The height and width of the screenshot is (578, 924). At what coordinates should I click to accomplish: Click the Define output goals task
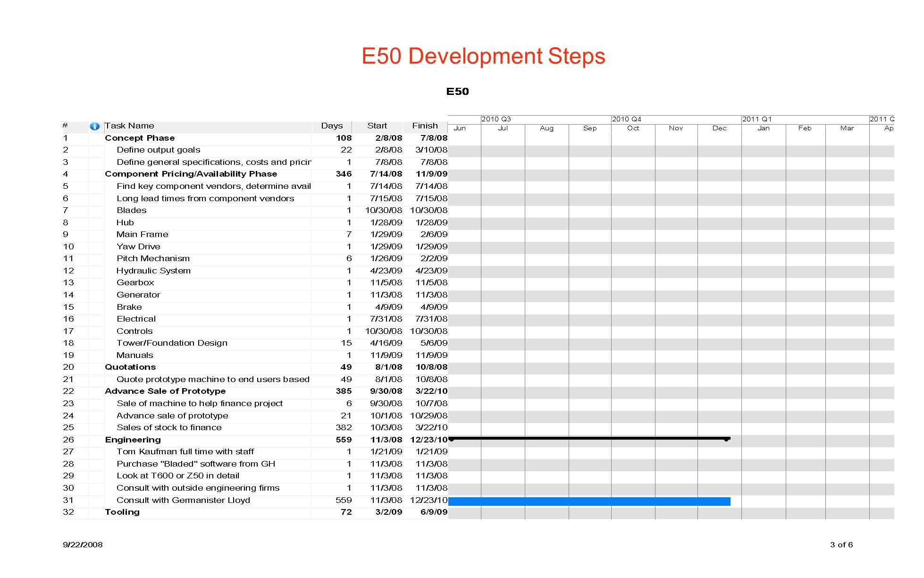(x=159, y=150)
